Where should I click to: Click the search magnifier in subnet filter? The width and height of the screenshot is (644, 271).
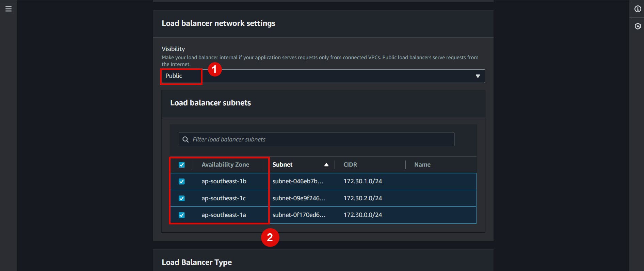click(186, 139)
